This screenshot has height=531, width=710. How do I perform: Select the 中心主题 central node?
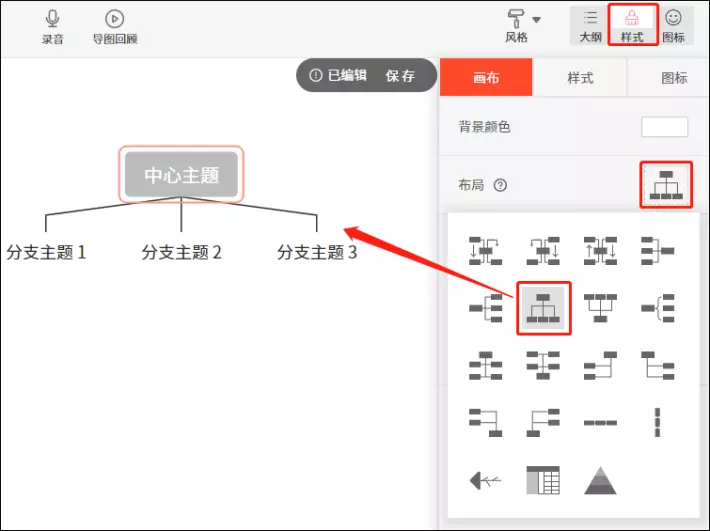tap(181, 175)
